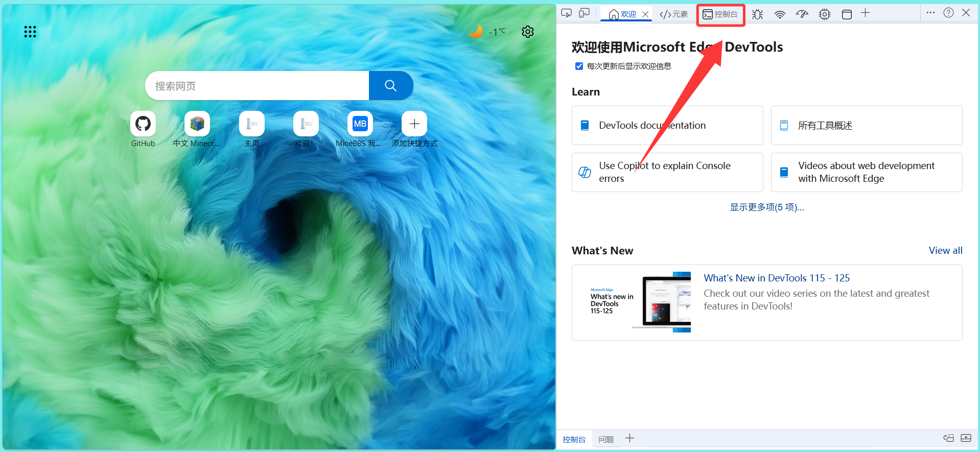Screen dimensions: 980x452
Task: Expand 显示更多项(5 项) list
Action: coord(766,207)
